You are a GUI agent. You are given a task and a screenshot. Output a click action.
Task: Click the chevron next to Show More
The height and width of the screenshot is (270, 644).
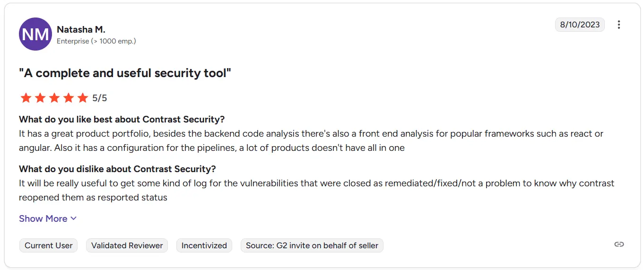73,218
